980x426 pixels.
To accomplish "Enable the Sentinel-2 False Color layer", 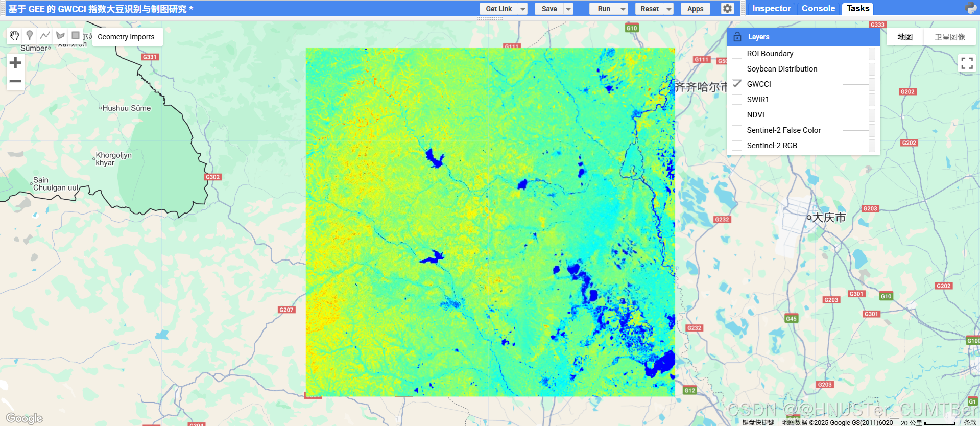I will [737, 130].
